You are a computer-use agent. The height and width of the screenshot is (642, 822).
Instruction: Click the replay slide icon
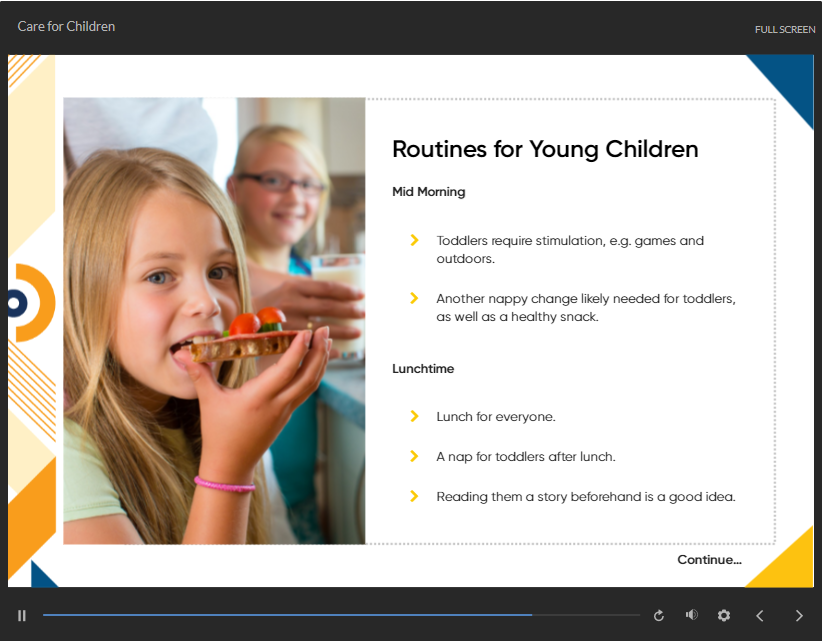pyautogui.click(x=658, y=615)
